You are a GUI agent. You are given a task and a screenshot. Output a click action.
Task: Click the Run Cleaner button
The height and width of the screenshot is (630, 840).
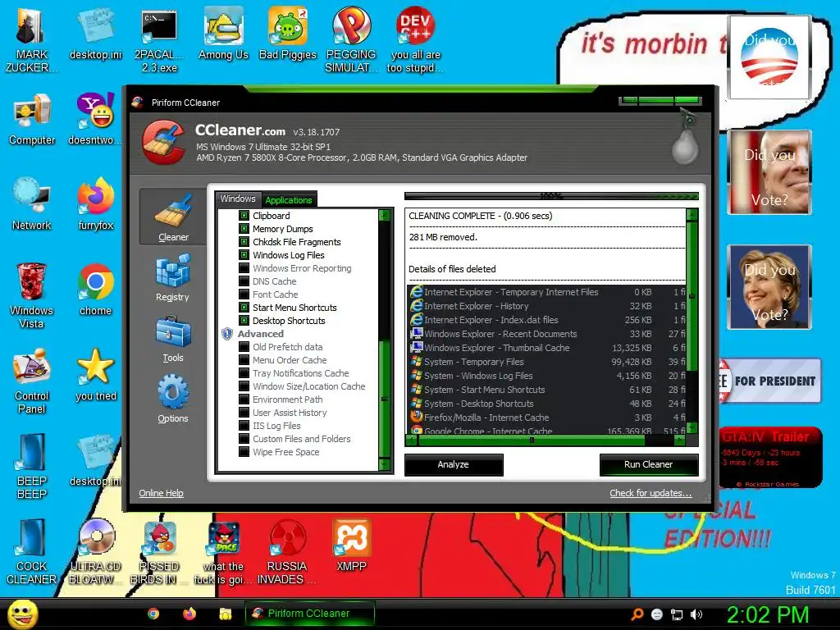tap(648, 464)
